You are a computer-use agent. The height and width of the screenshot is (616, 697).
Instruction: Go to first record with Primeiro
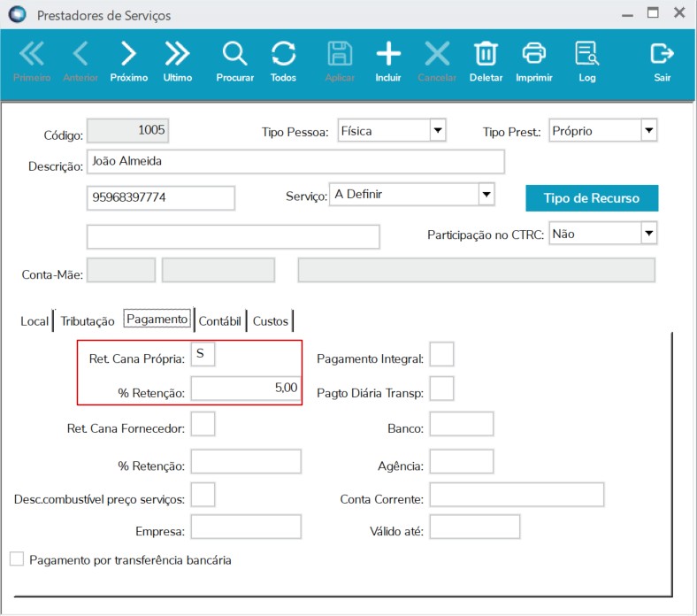click(x=32, y=61)
